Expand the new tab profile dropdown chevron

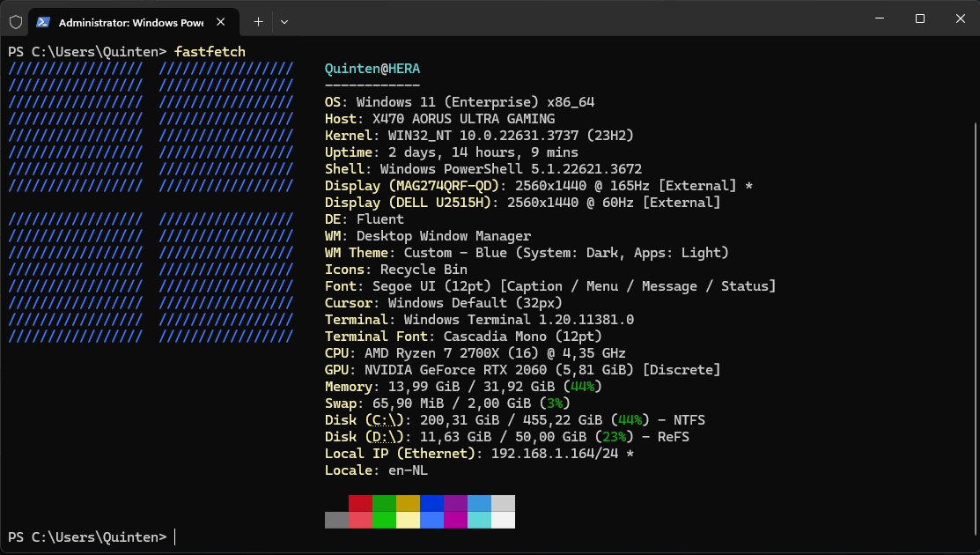coord(284,21)
